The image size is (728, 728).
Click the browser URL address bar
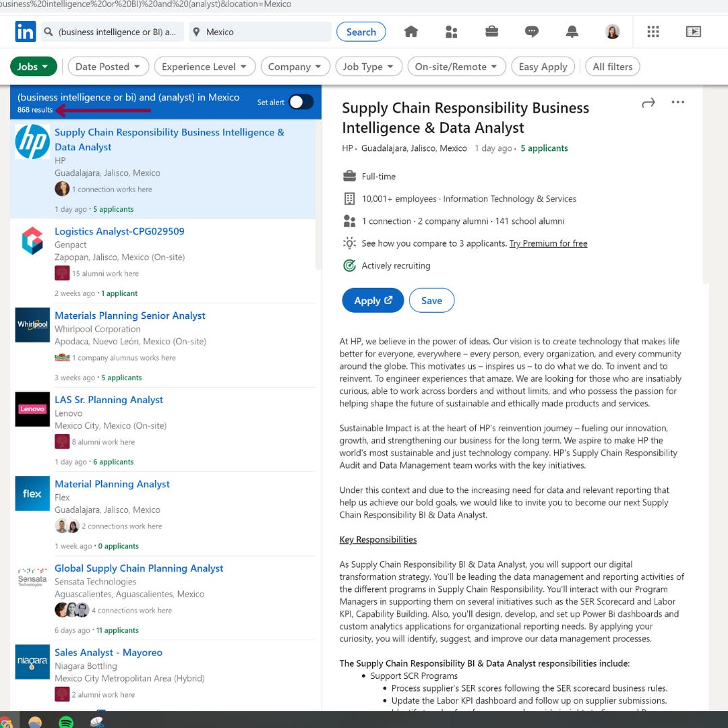point(364,5)
